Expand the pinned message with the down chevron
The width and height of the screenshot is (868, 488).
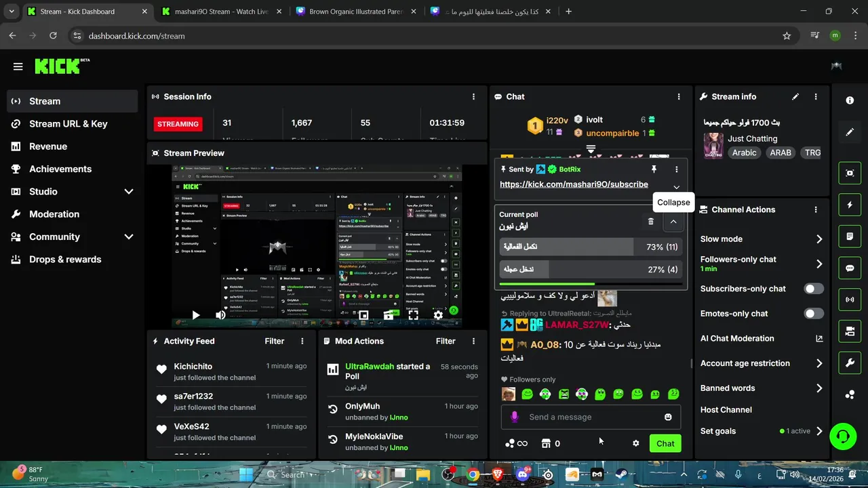point(676,187)
